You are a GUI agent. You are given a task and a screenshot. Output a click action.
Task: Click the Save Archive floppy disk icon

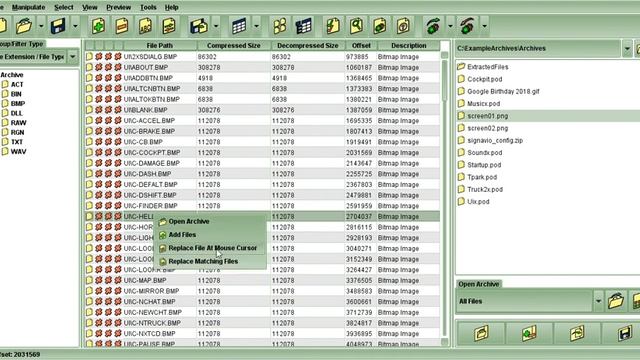point(58,26)
